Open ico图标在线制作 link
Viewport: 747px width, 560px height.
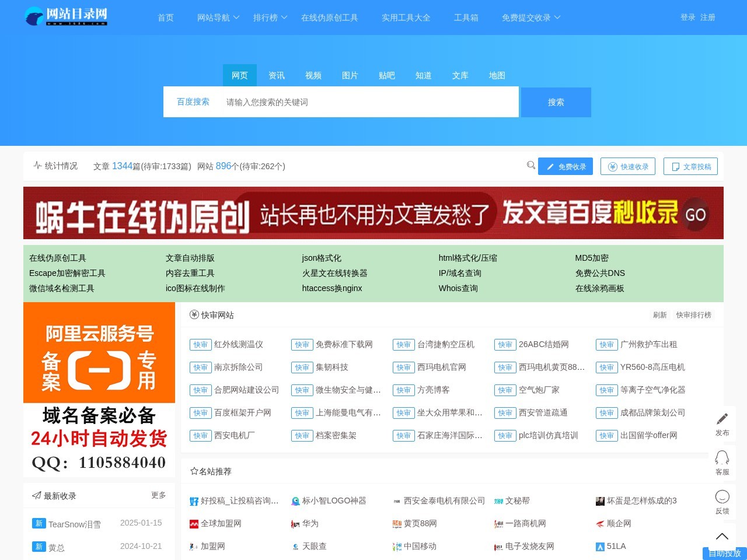195,288
